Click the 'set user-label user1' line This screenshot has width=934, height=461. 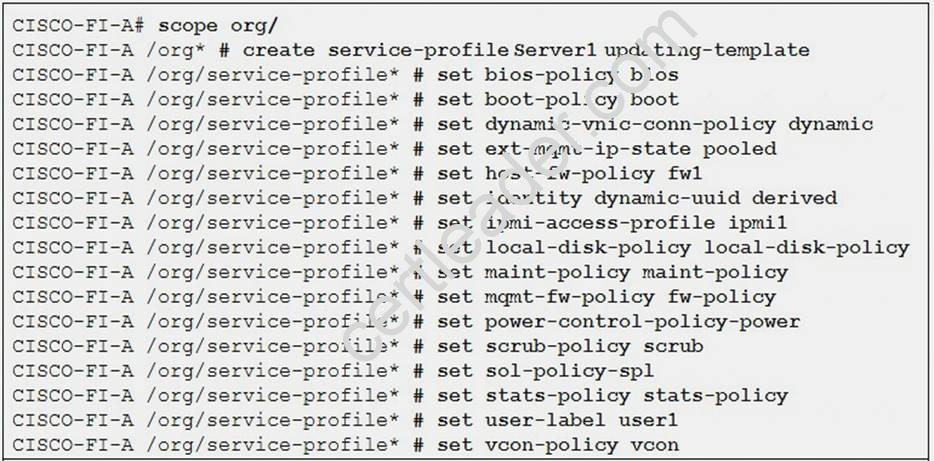(x=558, y=421)
